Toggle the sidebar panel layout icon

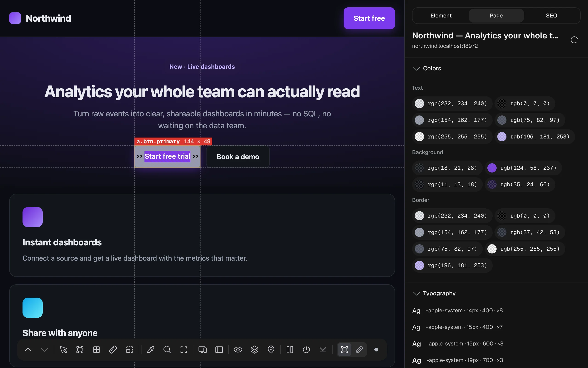[219, 350]
